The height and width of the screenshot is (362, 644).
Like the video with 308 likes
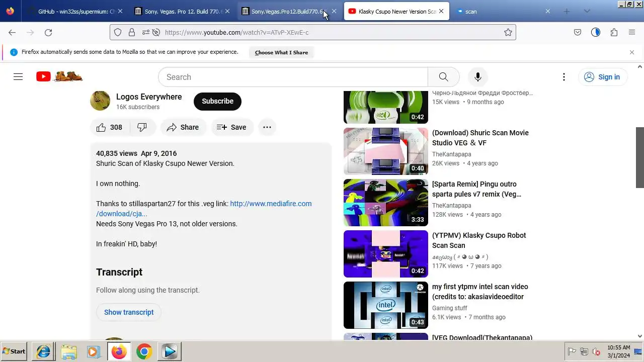click(109, 127)
